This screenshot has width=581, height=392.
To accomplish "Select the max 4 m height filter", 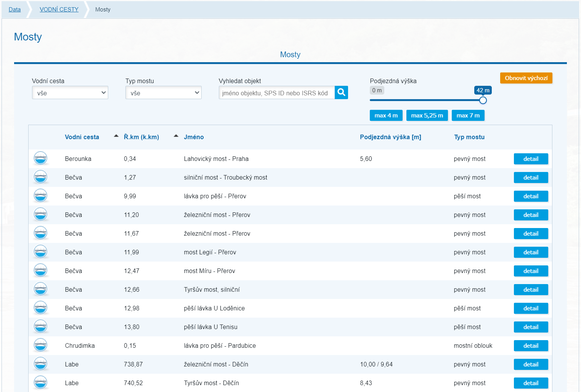I will tap(386, 116).
